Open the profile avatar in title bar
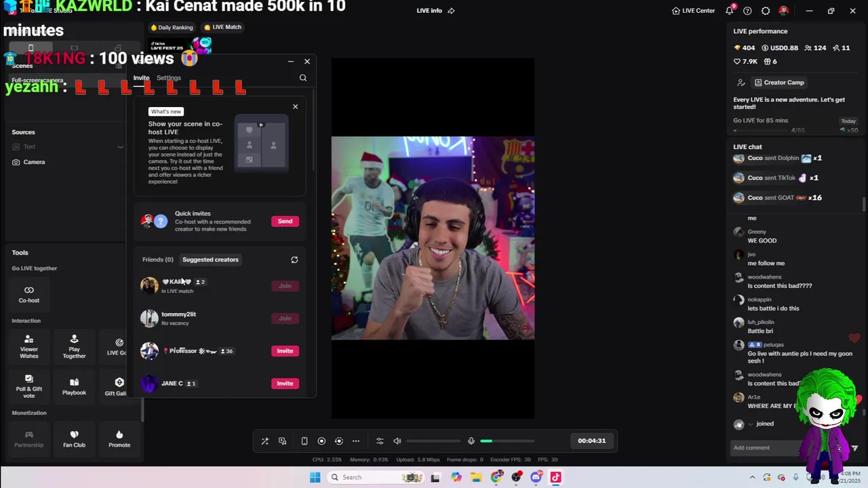 (x=784, y=11)
